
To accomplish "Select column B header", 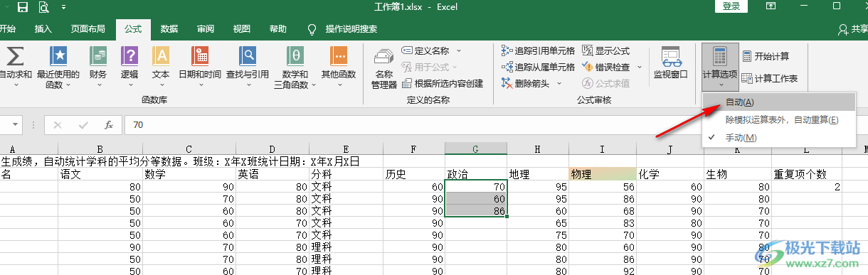I will click(100, 149).
